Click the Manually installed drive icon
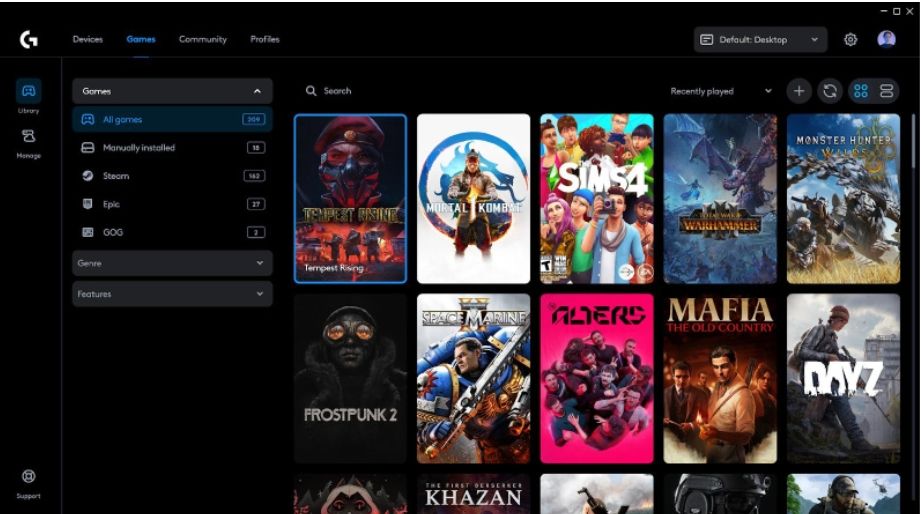 click(88, 147)
